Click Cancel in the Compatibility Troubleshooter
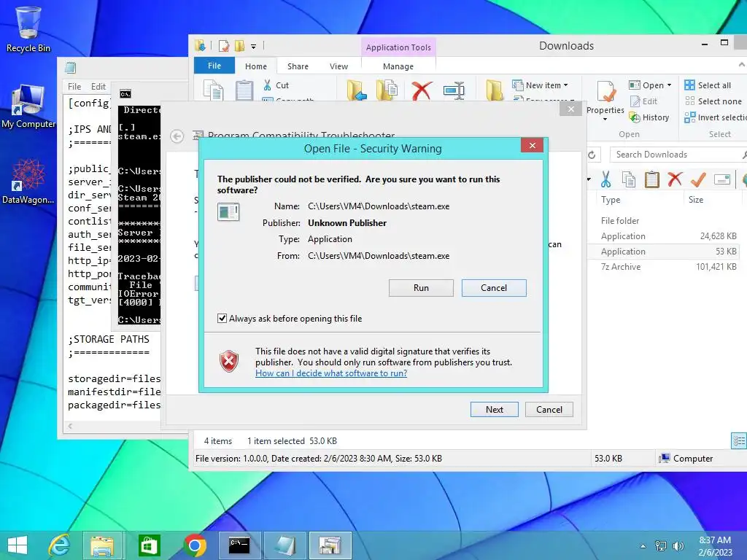The width and height of the screenshot is (747, 560). pyautogui.click(x=549, y=410)
